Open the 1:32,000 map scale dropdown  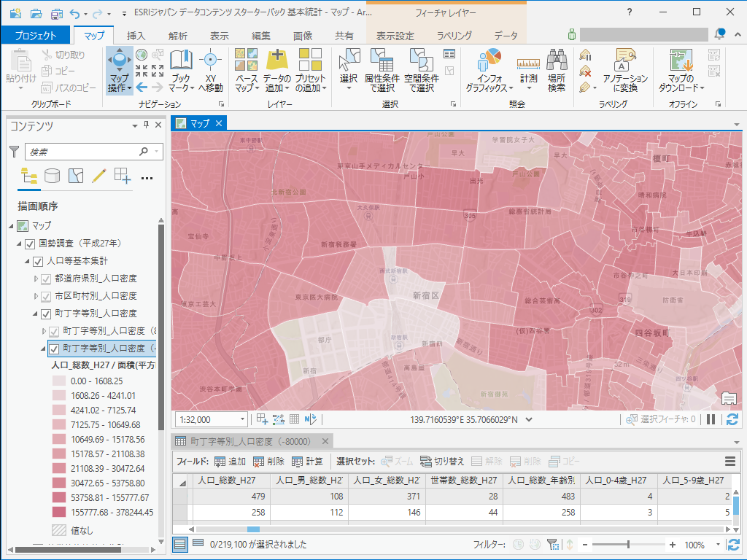click(x=242, y=419)
